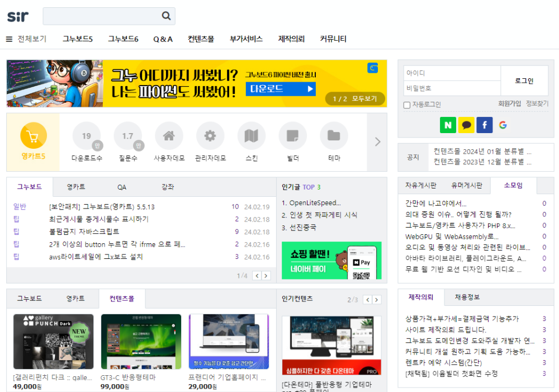Screen dimensions: 559x392
Task: Open post 불펌금지 자바스크립트
Action: pos(84,232)
